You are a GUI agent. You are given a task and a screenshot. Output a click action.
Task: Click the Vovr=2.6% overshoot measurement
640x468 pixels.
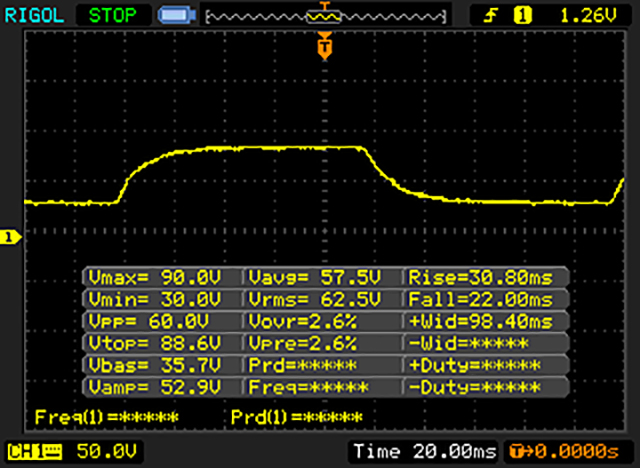(302, 322)
